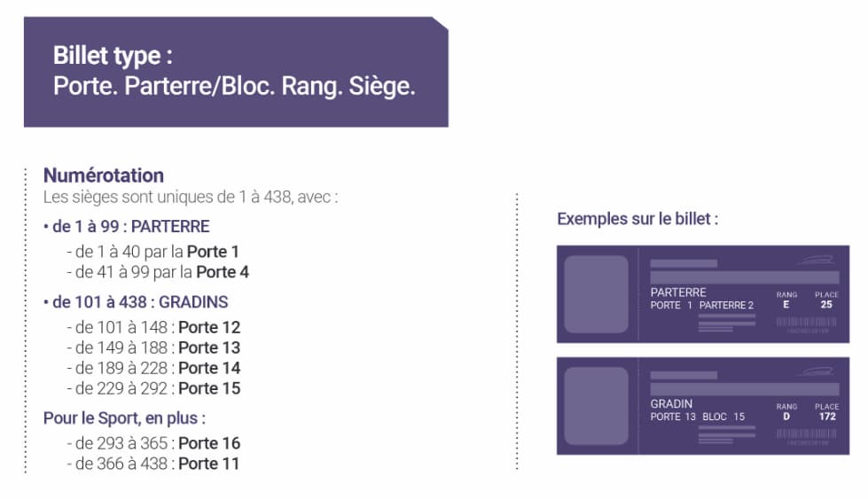Click the "Porte 16" sport seating line
The width and height of the screenshot is (868, 500).
pyautogui.click(x=152, y=443)
